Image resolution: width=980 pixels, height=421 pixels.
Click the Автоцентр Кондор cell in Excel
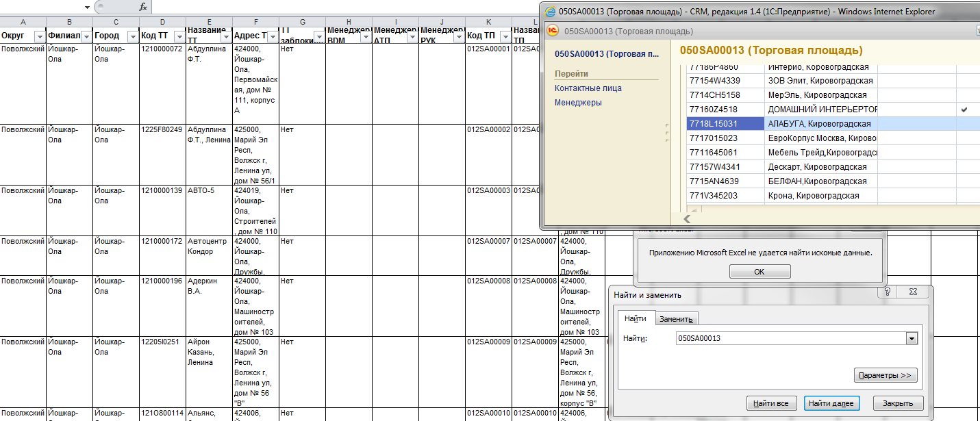[209, 255]
